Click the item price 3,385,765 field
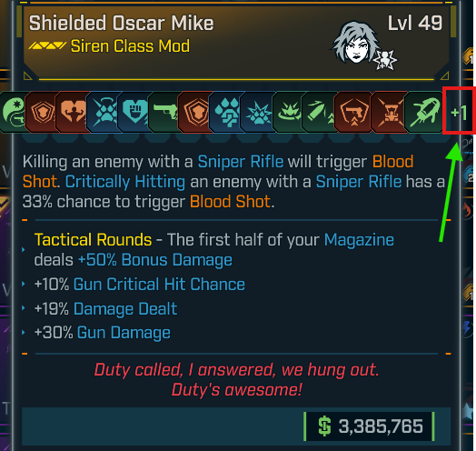 [370, 426]
